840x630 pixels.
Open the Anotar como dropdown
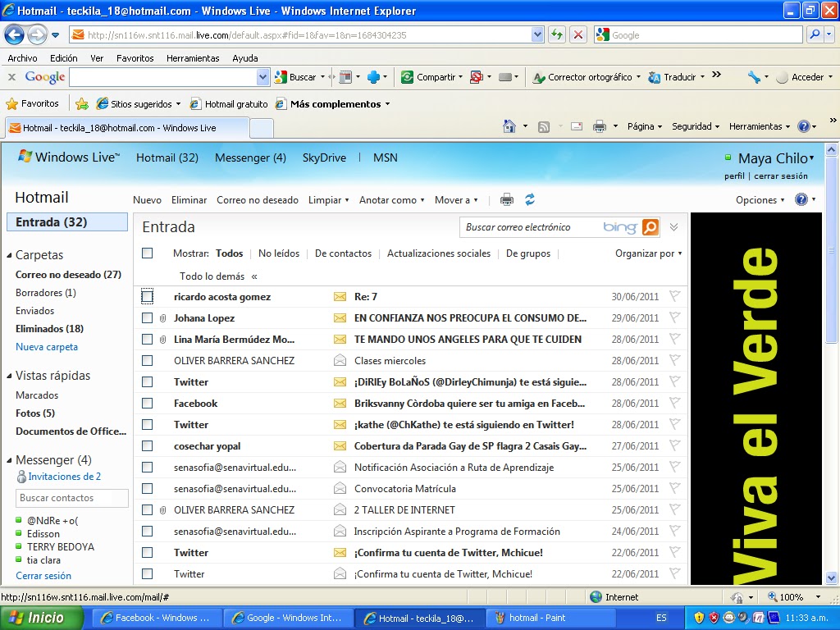point(391,200)
